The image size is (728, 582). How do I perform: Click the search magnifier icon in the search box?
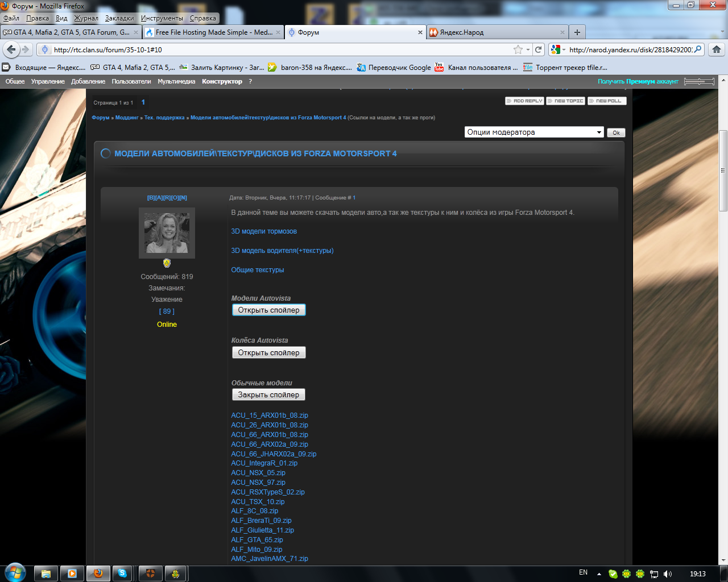(698, 49)
